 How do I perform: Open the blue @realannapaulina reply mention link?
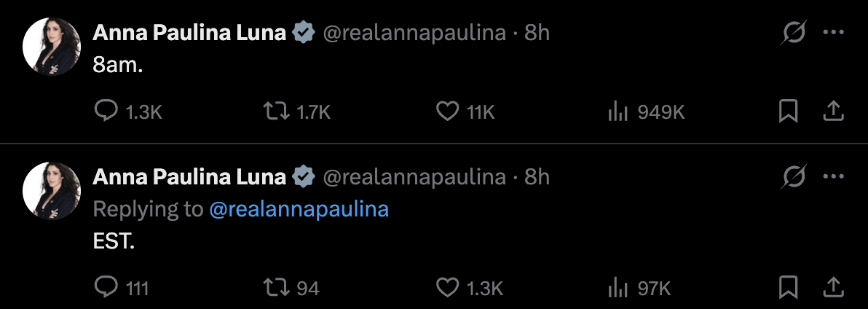(299, 209)
